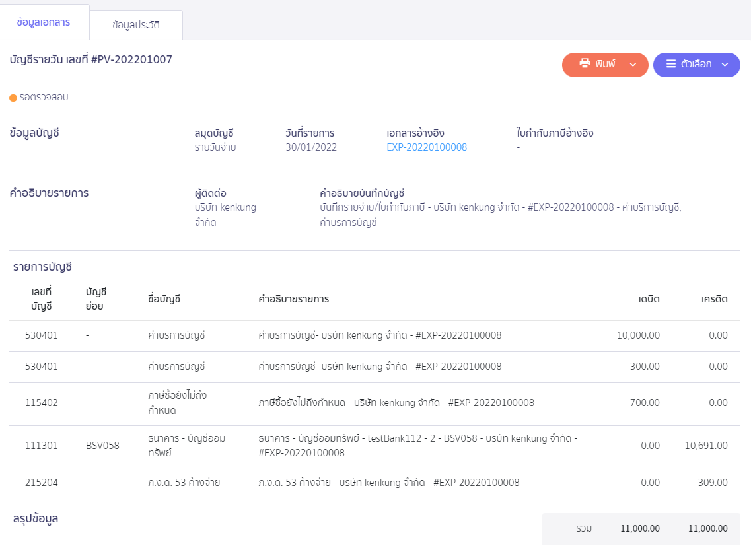Screen dimensions: 751x560
Task: Expand the พิมพ์ dropdown chevron
Action: [x=633, y=65]
